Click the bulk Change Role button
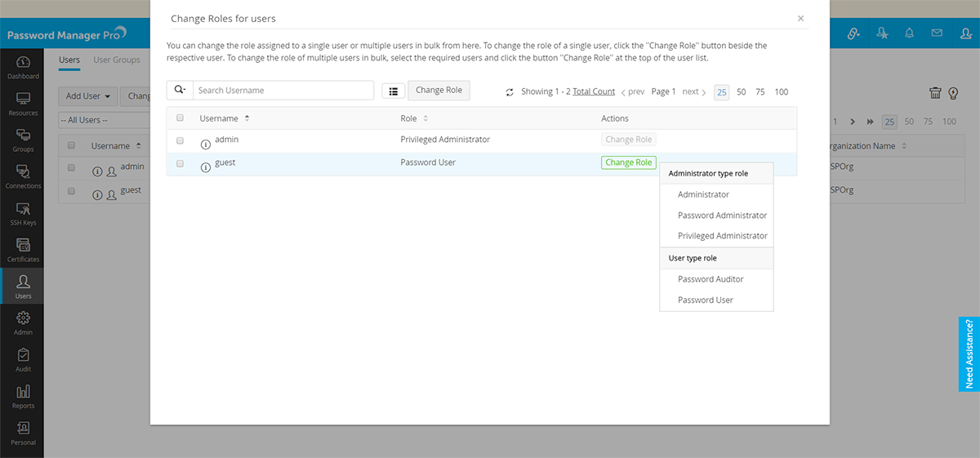Viewport: 980px width, 458px height. click(439, 90)
